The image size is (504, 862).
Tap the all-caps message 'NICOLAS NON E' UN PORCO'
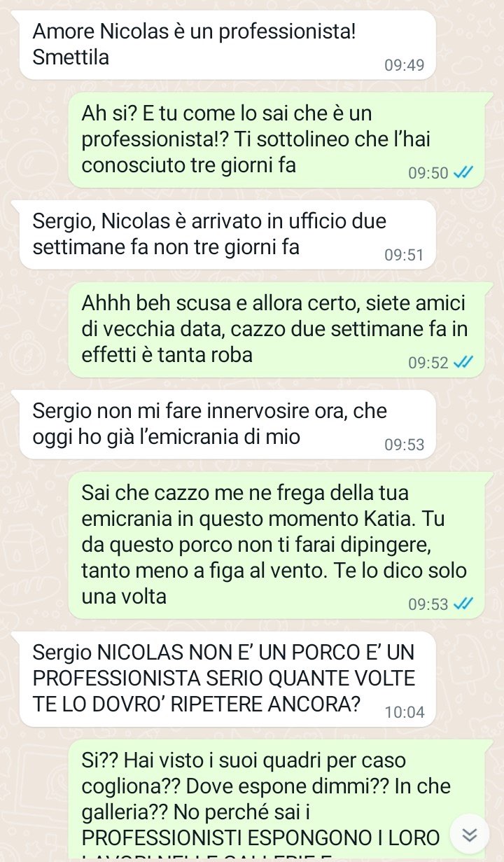[227, 679]
